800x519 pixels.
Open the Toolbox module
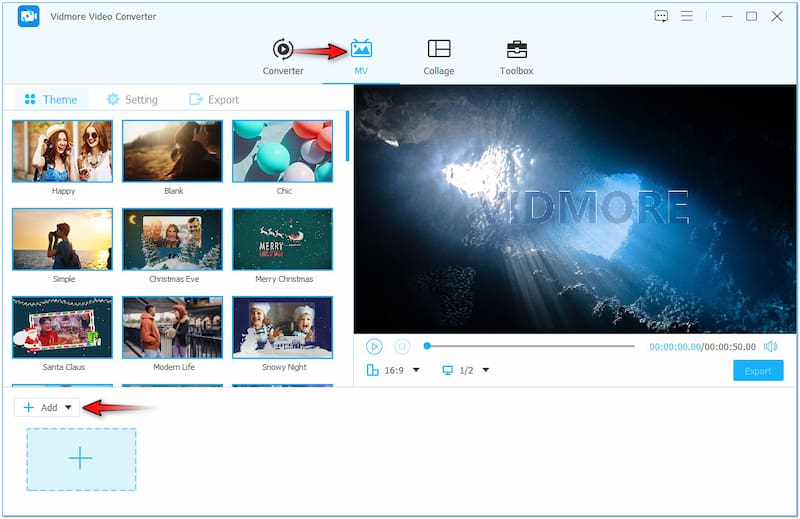pos(516,57)
